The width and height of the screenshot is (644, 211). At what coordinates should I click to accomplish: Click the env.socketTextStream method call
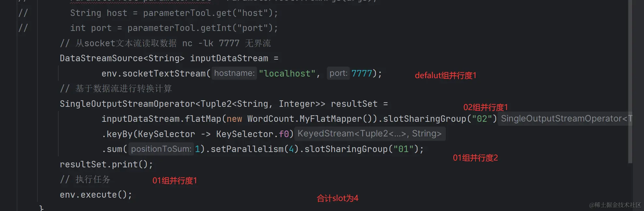156,74
